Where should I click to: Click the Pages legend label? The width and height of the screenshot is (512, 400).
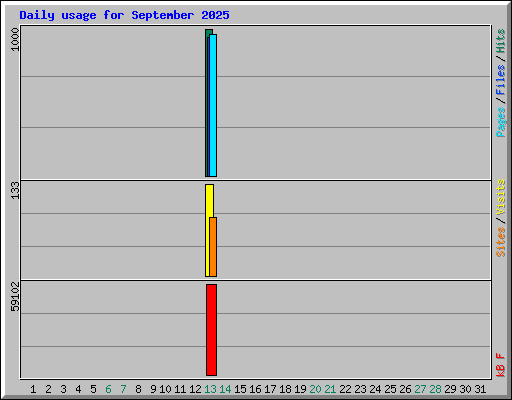pos(501,122)
